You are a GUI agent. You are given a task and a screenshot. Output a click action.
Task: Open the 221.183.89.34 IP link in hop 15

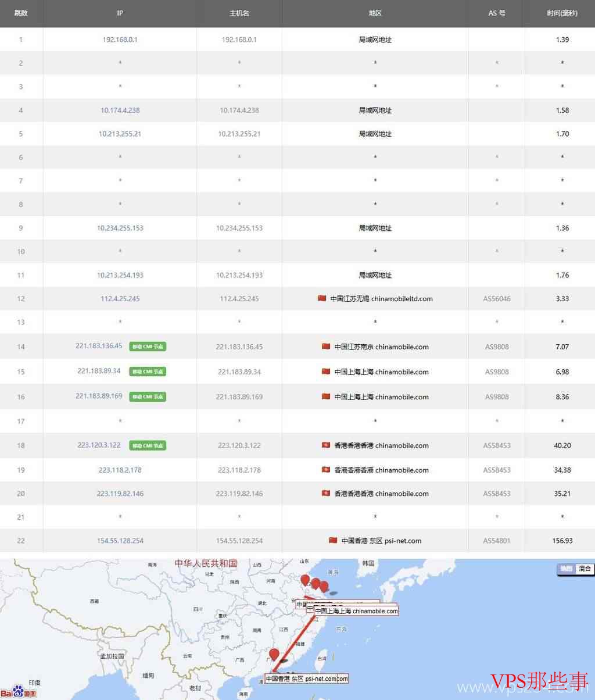click(x=99, y=370)
